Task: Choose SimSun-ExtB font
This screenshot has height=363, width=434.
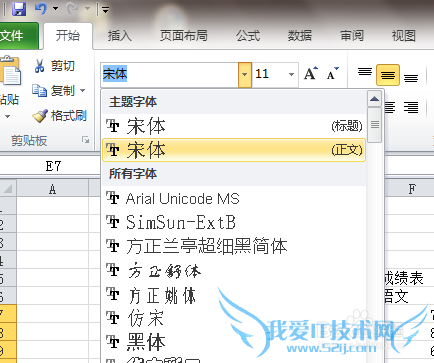Action: [234, 222]
